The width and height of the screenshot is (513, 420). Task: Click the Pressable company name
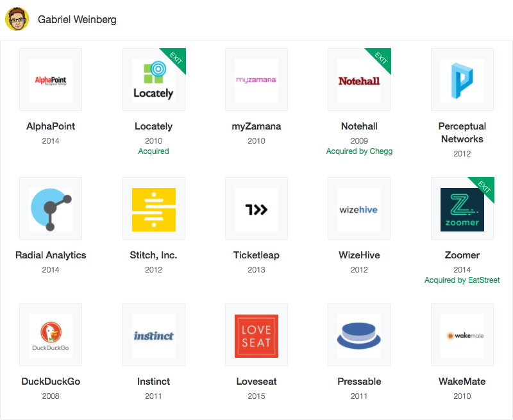coord(359,382)
